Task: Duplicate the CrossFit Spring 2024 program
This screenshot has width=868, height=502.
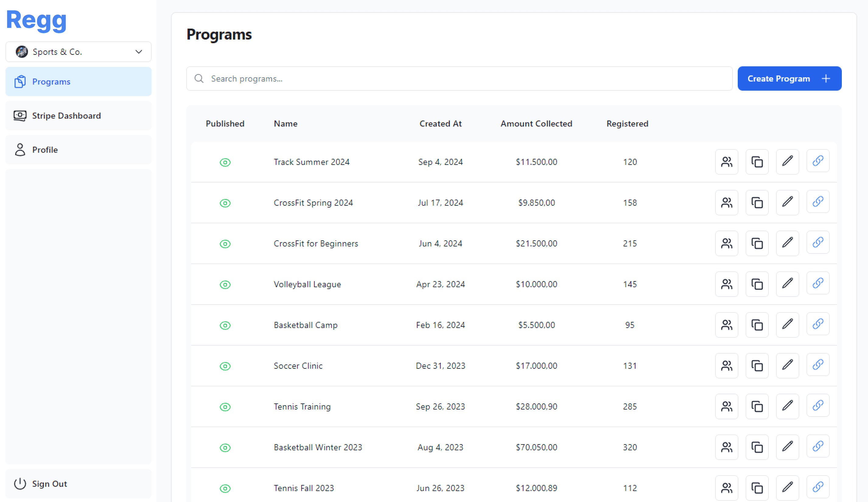Action: (x=757, y=203)
